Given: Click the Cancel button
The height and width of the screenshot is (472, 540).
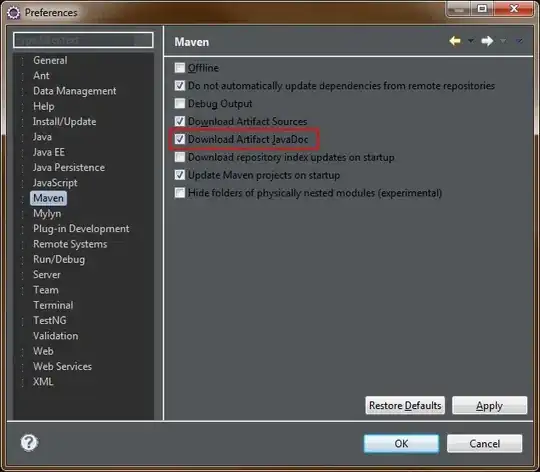Looking at the screenshot, I should [x=484, y=443].
